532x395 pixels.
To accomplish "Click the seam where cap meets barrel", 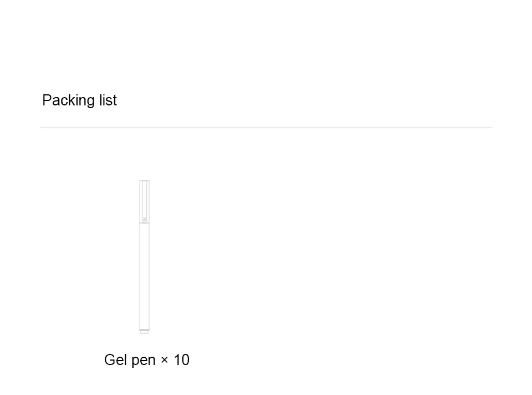I will 144,224.
